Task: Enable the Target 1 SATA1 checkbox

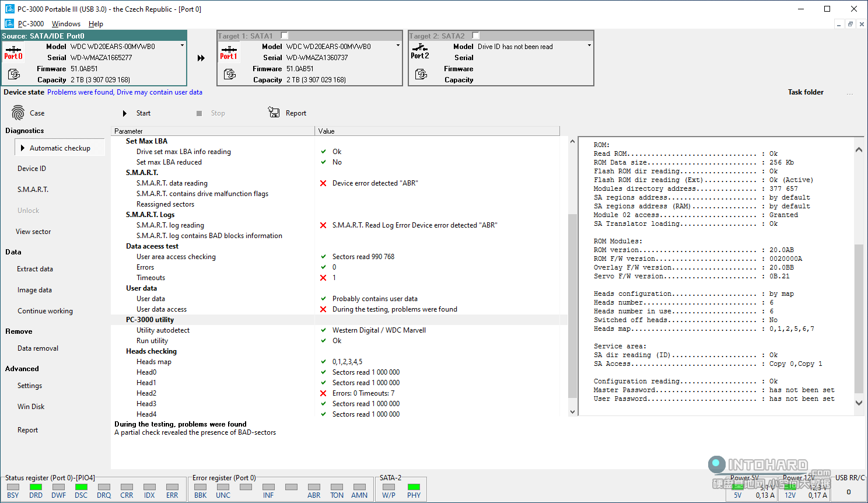Action: pos(284,36)
